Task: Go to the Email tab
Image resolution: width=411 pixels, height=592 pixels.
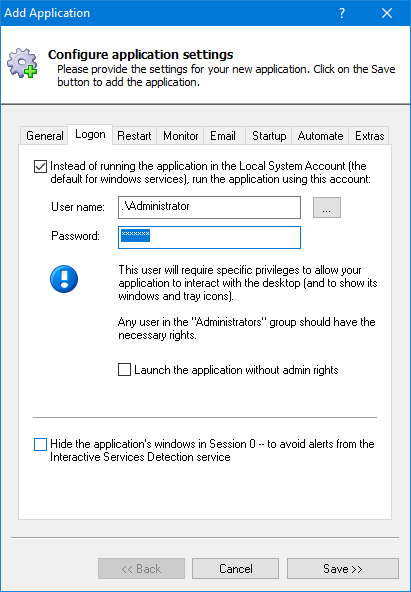Action: [223, 136]
